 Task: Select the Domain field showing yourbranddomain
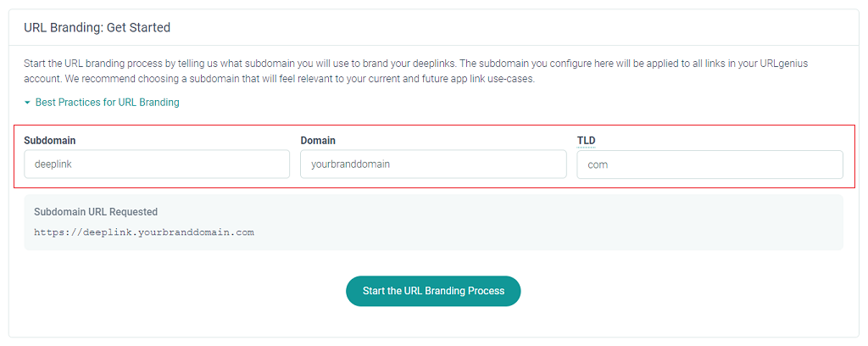[x=433, y=165]
